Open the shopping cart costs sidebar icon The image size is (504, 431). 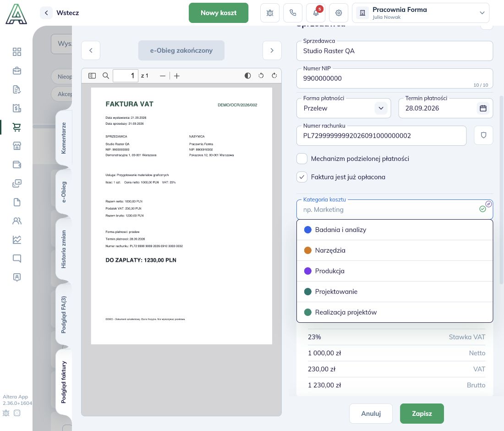click(16, 127)
